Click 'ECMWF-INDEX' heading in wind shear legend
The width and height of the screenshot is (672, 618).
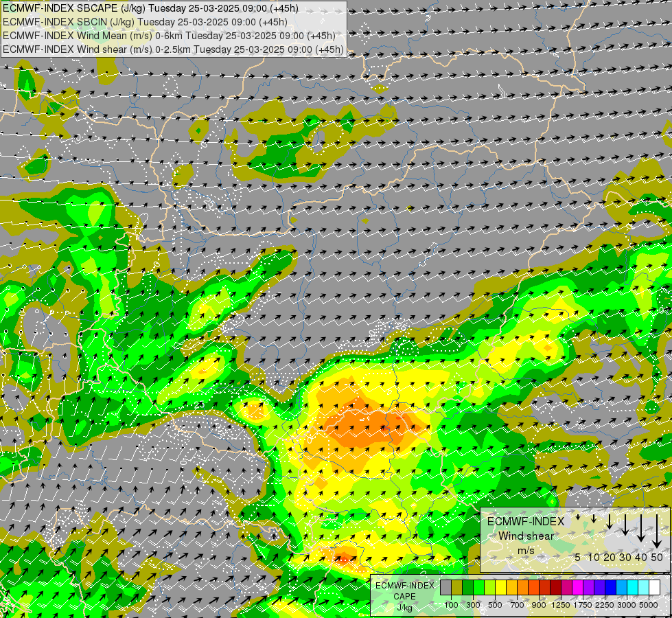526,521
